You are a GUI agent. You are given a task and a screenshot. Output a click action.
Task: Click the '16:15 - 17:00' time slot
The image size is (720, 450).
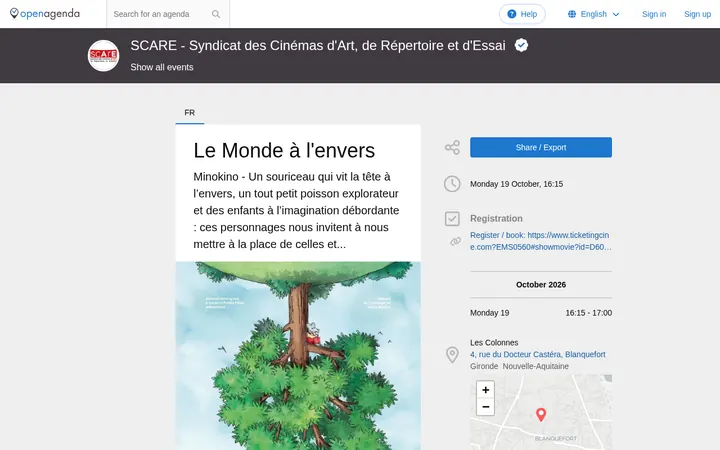tap(588, 313)
